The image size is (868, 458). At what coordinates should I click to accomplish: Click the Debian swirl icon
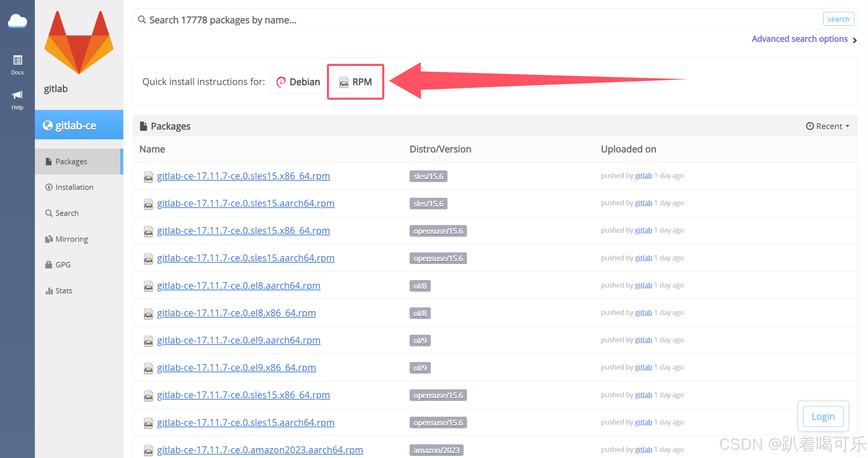coord(281,82)
